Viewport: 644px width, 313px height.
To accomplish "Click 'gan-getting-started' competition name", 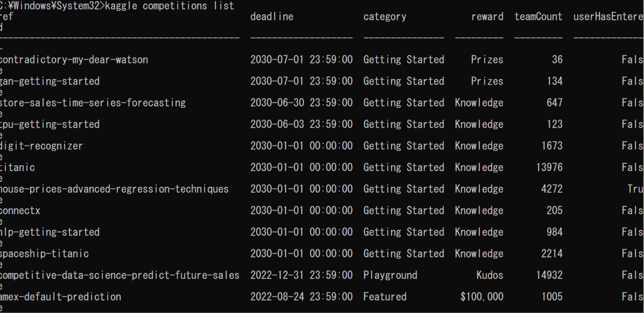I will pos(50,81).
